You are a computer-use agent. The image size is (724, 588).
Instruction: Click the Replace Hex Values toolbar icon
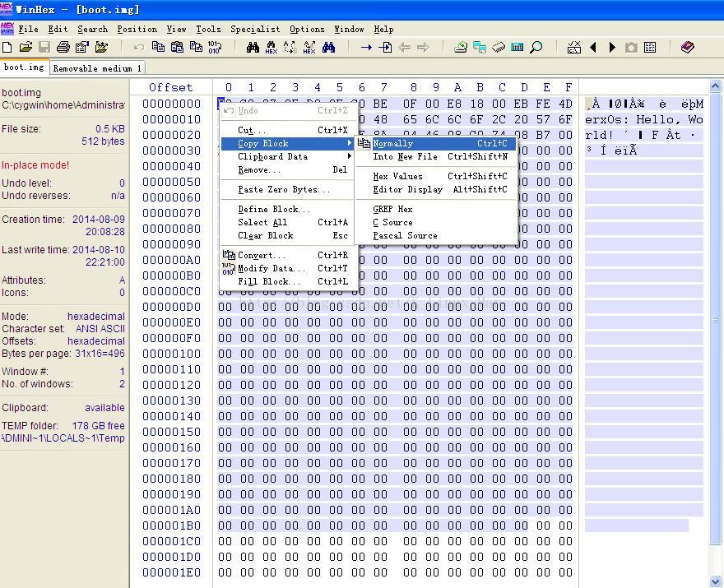point(309,47)
